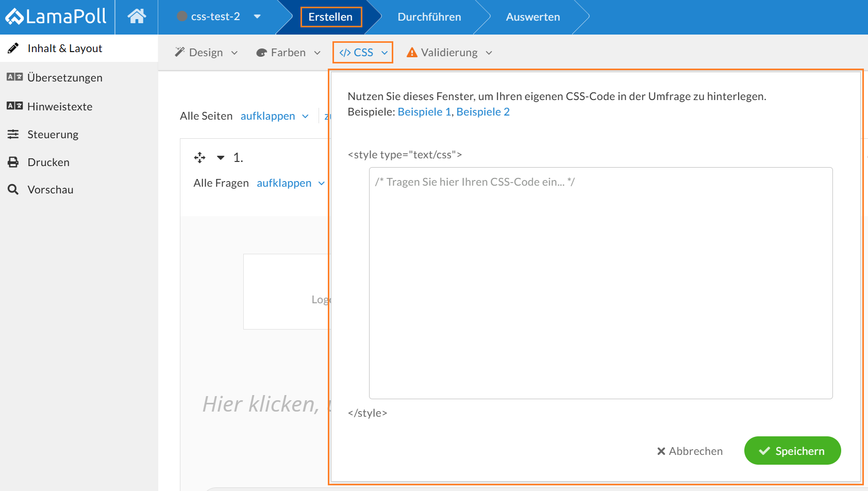Screen dimensions: 868x491
Task: Switch to the Durchführen step
Action: (429, 17)
